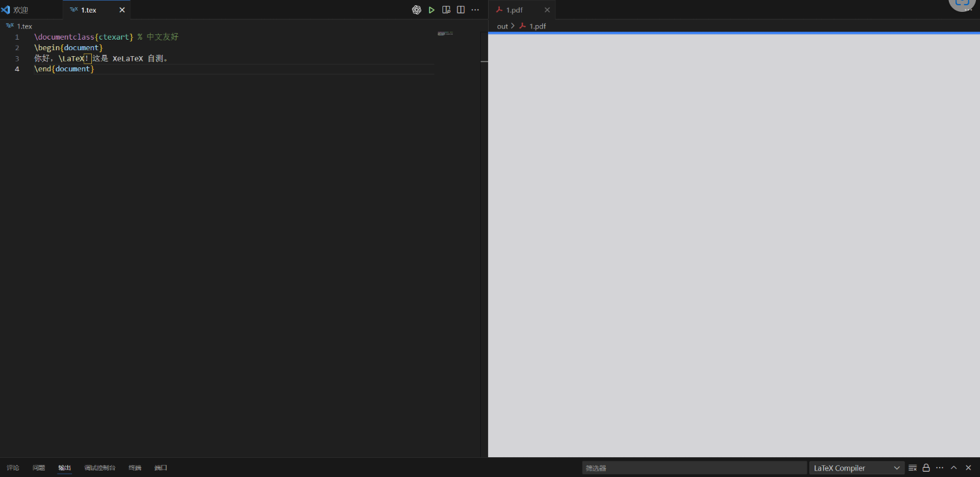Open the 调试控制台 debug console tab
Image resolution: width=980 pixels, height=477 pixels.
pyautogui.click(x=100, y=468)
